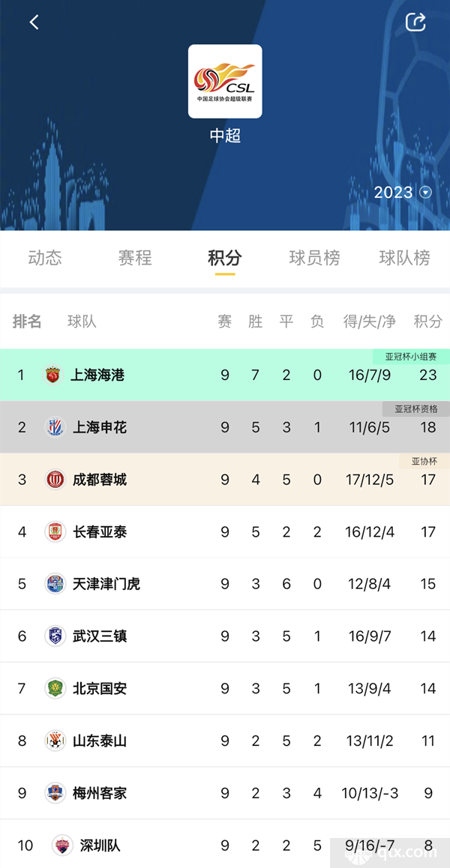Viewport: 450px width, 868px height.
Task: Tap the back arrow icon
Action: 34,22
